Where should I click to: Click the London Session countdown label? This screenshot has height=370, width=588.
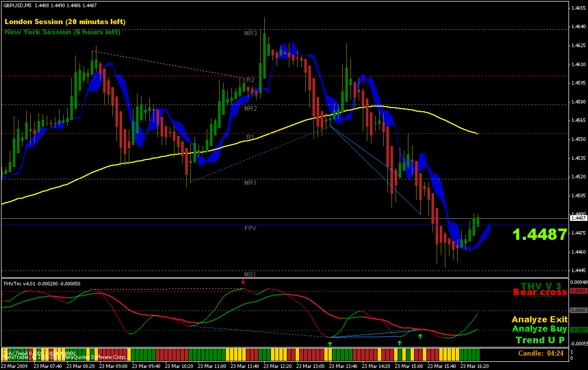click(x=65, y=22)
